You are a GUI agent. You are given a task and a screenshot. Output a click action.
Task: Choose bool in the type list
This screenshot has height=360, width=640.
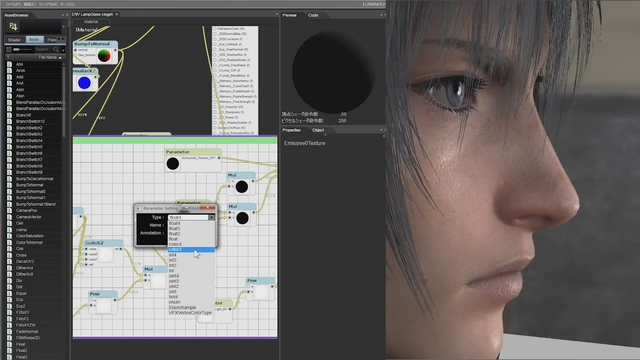point(191,297)
